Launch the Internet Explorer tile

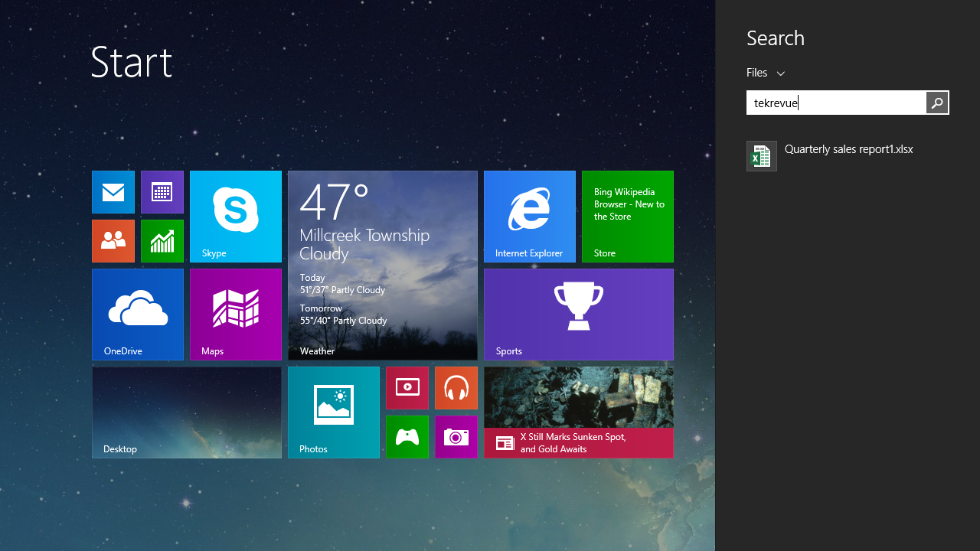pyautogui.click(x=530, y=217)
